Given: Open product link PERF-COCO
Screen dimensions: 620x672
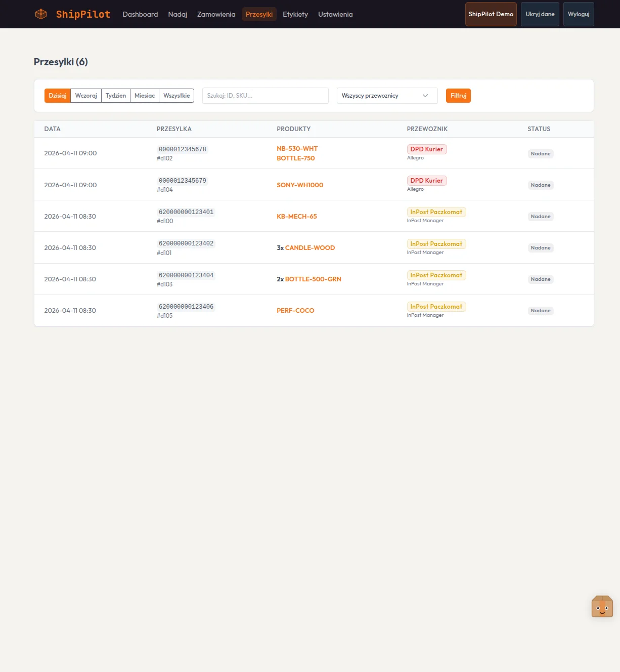Looking at the screenshot, I should 295,311.
